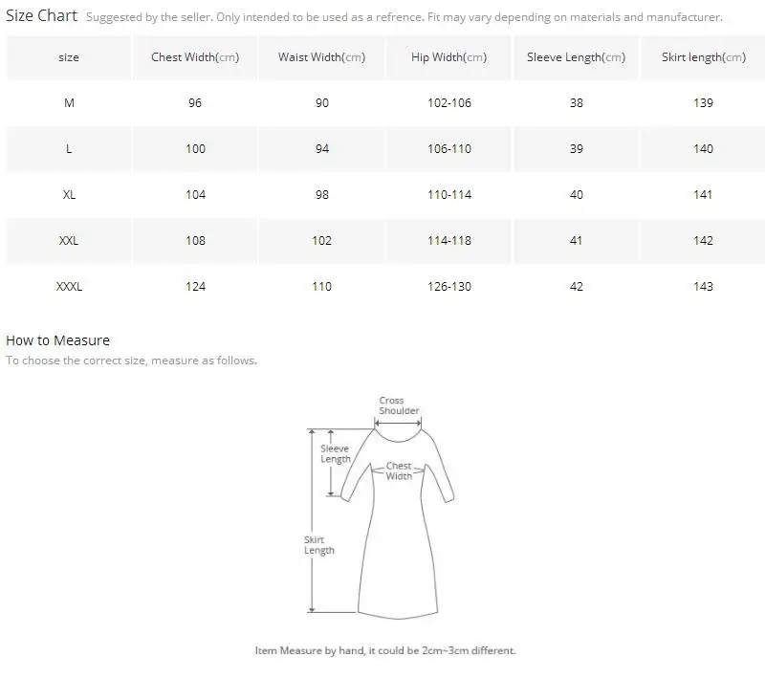Screen dimensions: 765x700
Task: Select the hip width cell 106-110
Action: (x=448, y=149)
